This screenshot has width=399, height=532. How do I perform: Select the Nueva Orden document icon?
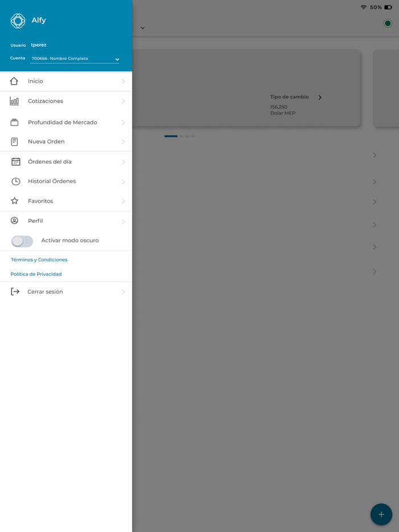tap(14, 142)
